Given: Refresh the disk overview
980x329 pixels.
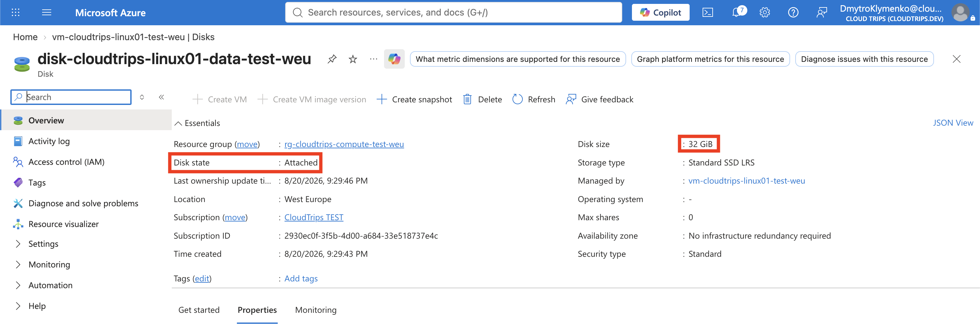Looking at the screenshot, I should pos(533,99).
